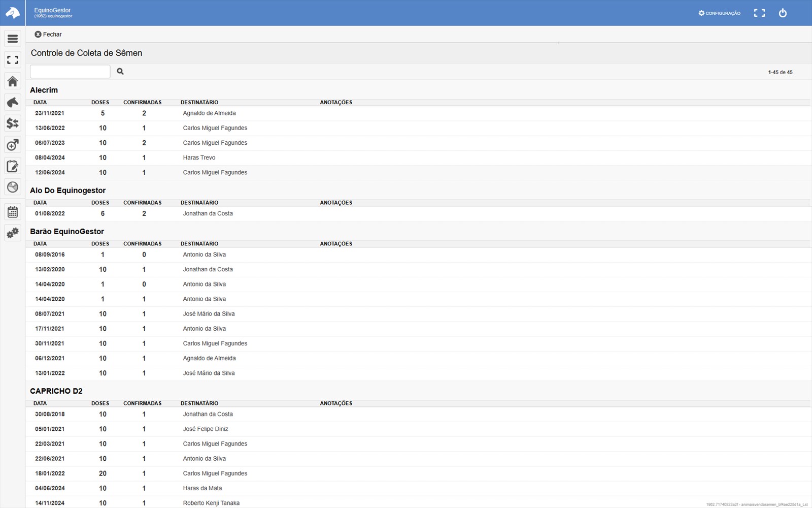
Task: Open the reproduction gender-symbol icon
Action: tap(13, 145)
